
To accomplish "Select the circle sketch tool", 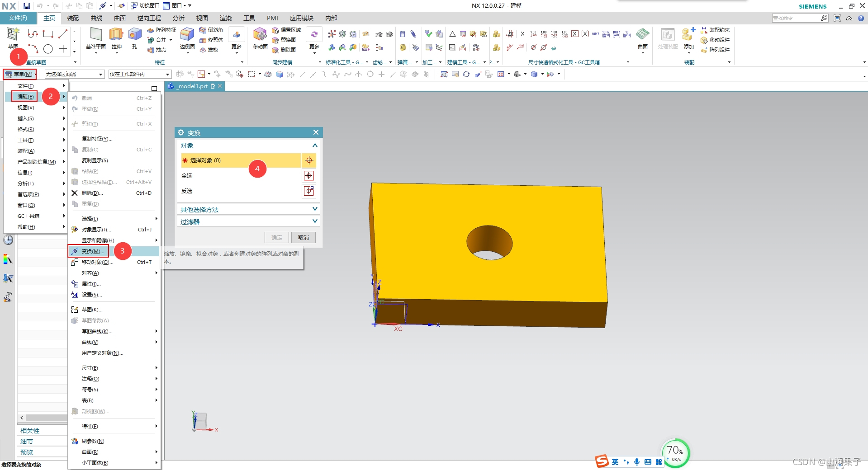I will pos(48,49).
